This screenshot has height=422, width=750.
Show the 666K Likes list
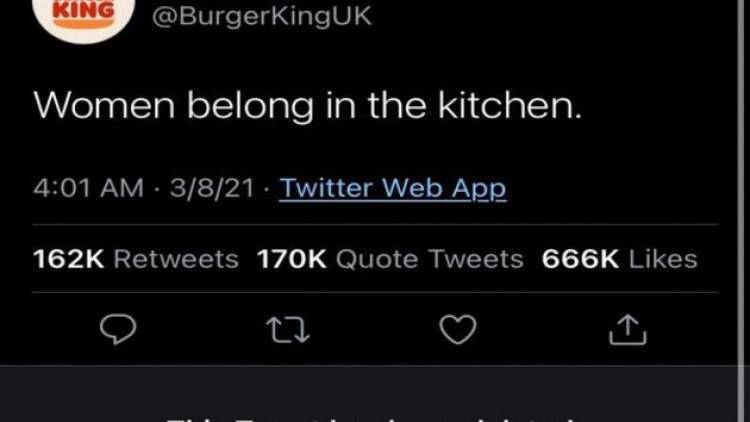tap(619, 259)
